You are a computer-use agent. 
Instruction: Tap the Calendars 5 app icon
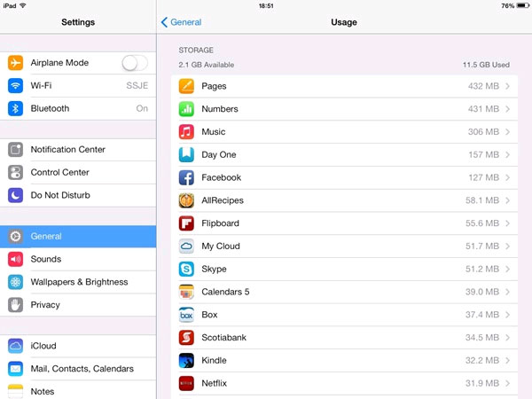point(186,292)
